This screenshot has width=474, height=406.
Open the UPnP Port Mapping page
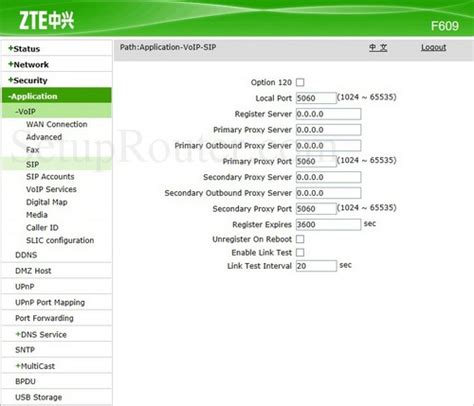tap(50, 302)
